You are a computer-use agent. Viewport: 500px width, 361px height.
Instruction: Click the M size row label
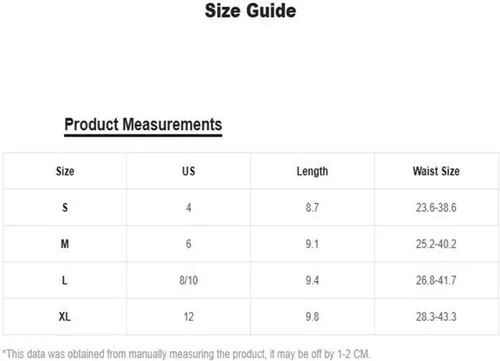click(x=65, y=244)
